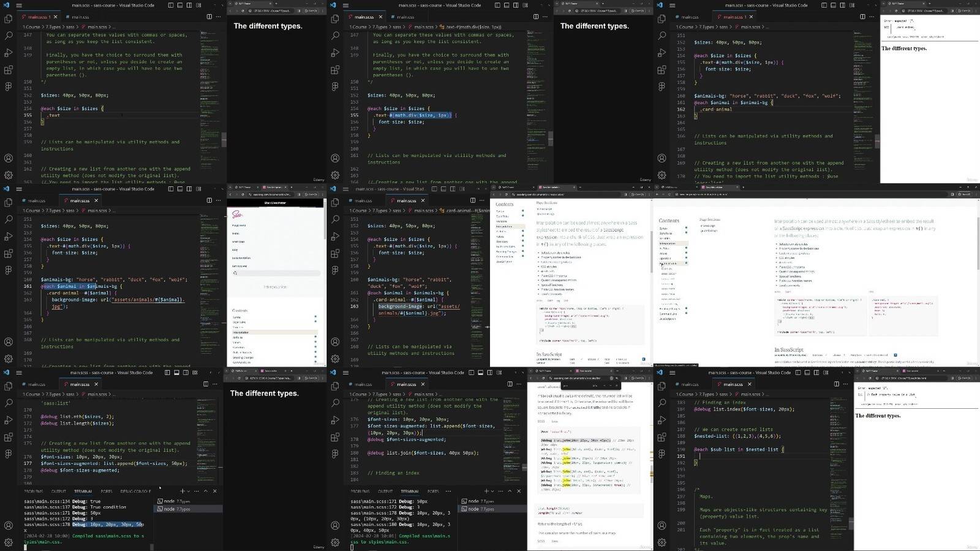The width and height of the screenshot is (980, 551).
Task: Open Accounts in the bottom-right nested-list frame
Action: 662,526
